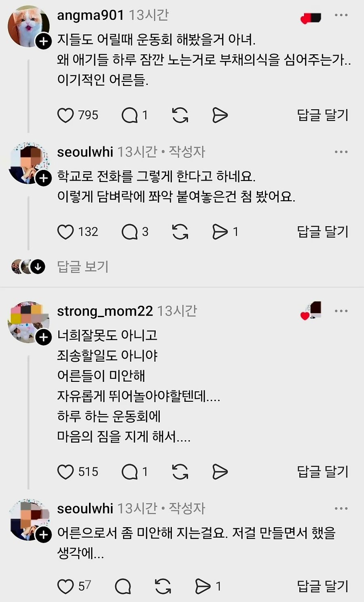Viewport: 364px width, 602px height.
Task: Expand hidden replies with 답글 보기
Action: point(83,267)
